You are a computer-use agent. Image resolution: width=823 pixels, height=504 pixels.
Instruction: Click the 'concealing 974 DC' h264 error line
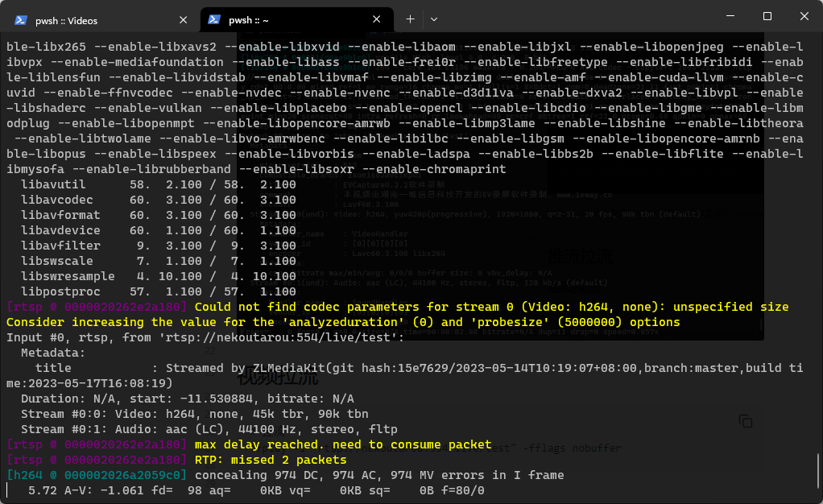379,475
